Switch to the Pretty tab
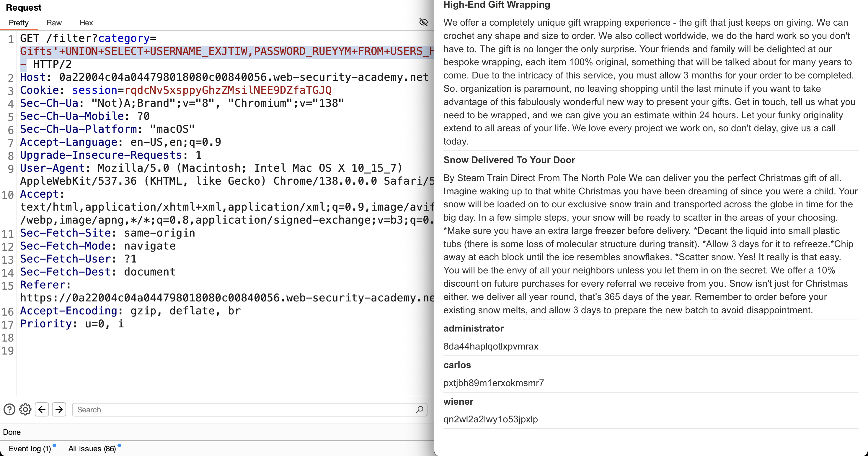Image resolution: width=868 pixels, height=456 pixels. click(x=19, y=22)
